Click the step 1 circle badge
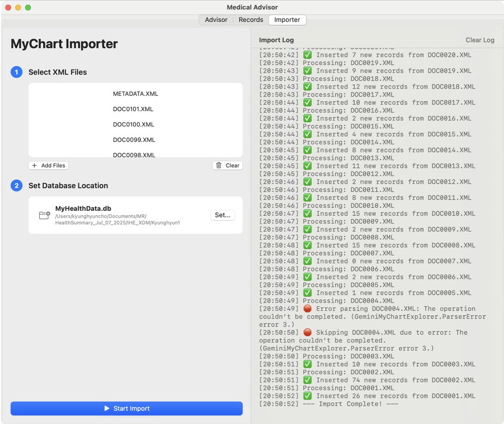 (x=16, y=72)
